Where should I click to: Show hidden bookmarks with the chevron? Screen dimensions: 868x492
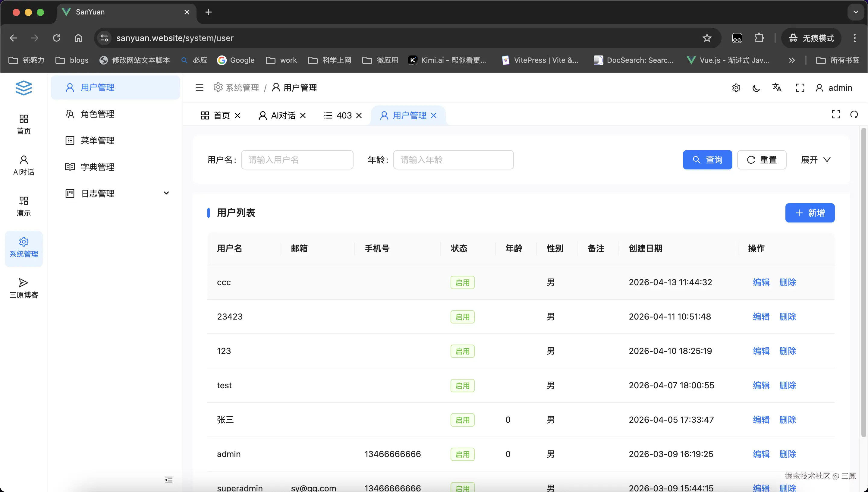792,60
